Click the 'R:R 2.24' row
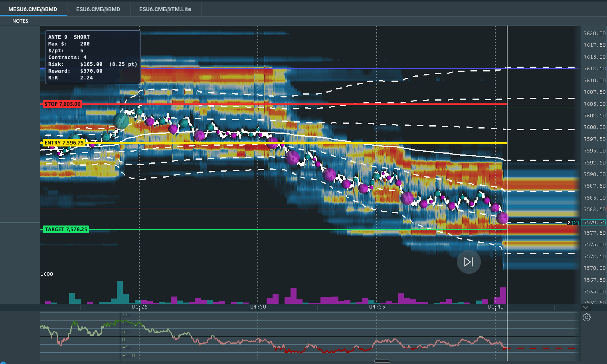 tap(71, 78)
